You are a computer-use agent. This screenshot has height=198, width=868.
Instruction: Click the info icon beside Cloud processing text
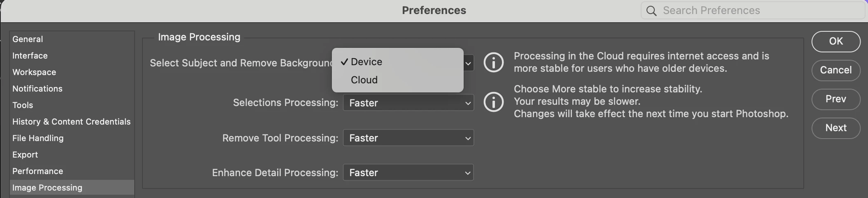click(x=493, y=62)
